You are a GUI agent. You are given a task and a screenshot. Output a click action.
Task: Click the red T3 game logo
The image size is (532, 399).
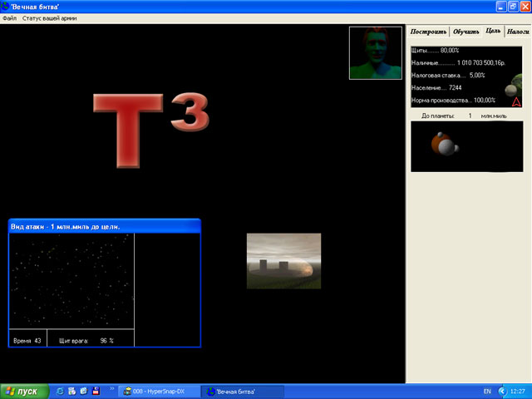[150, 129]
